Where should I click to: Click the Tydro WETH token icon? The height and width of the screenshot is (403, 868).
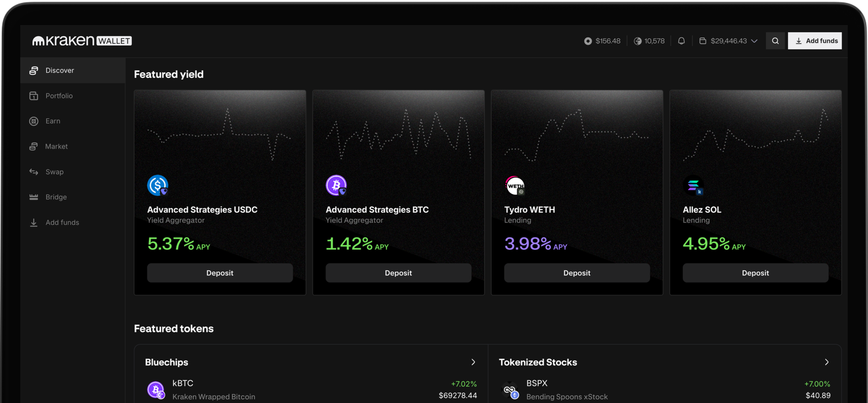[x=515, y=185]
